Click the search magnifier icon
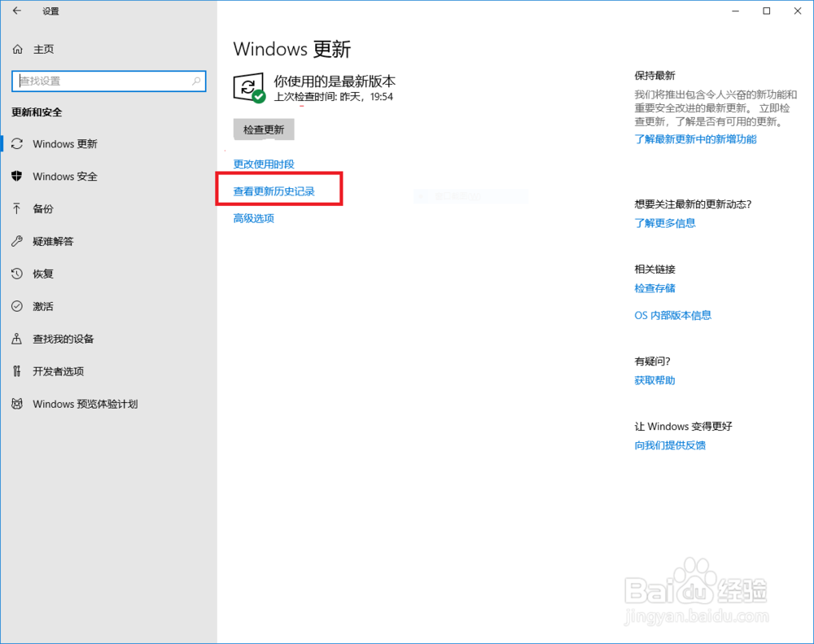This screenshot has width=814, height=644. click(195, 81)
